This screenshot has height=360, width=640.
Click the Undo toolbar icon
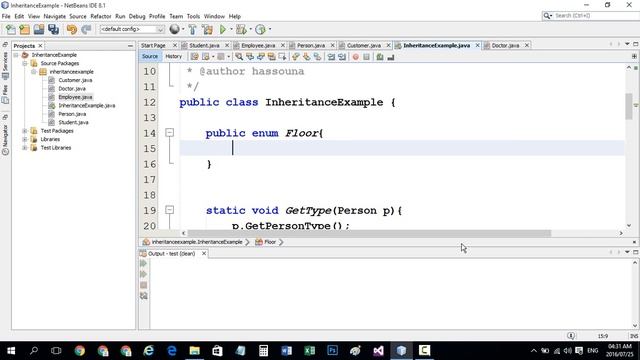click(x=72, y=29)
